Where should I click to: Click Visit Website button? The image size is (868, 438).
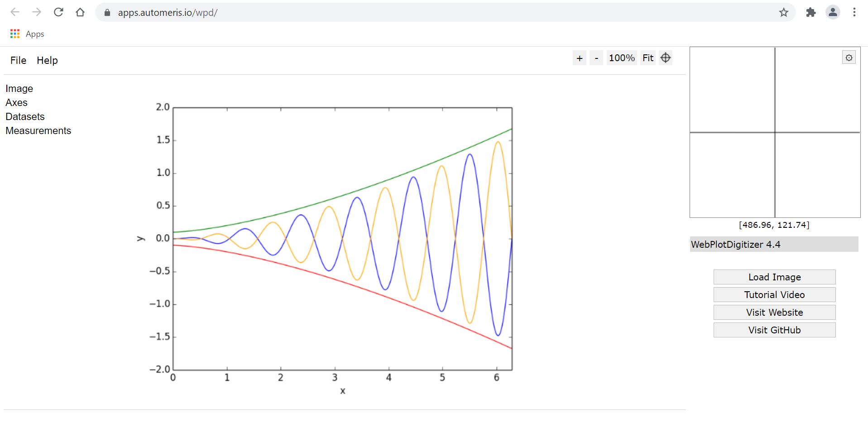click(x=774, y=312)
